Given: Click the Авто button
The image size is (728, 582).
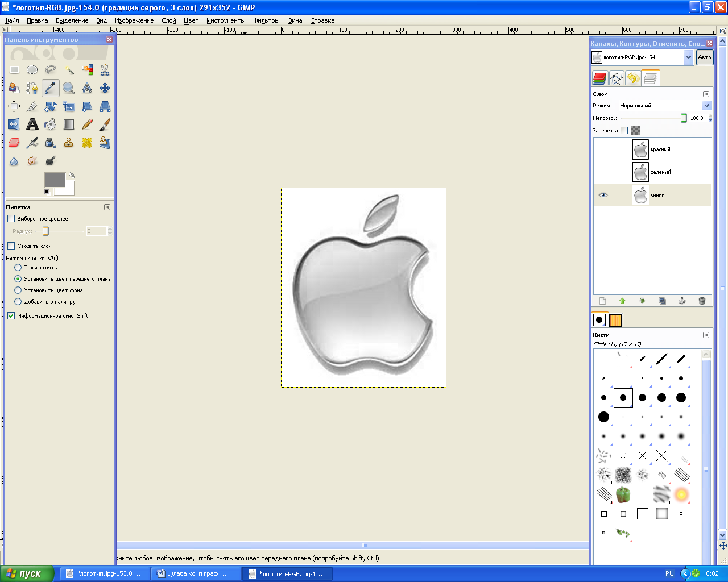Looking at the screenshot, I should pos(705,57).
